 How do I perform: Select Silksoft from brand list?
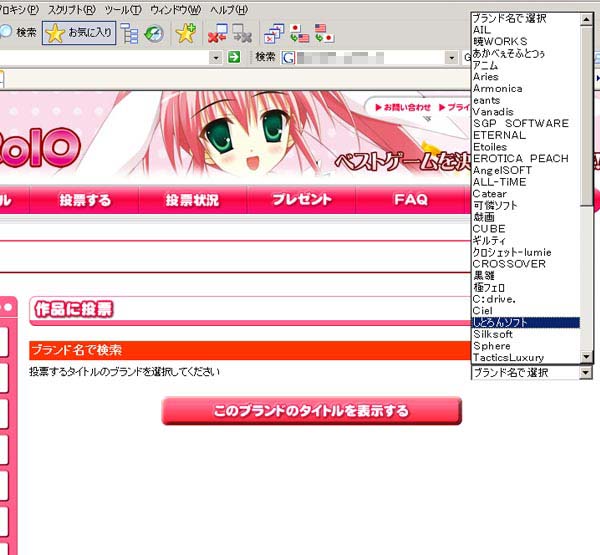tap(526, 334)
